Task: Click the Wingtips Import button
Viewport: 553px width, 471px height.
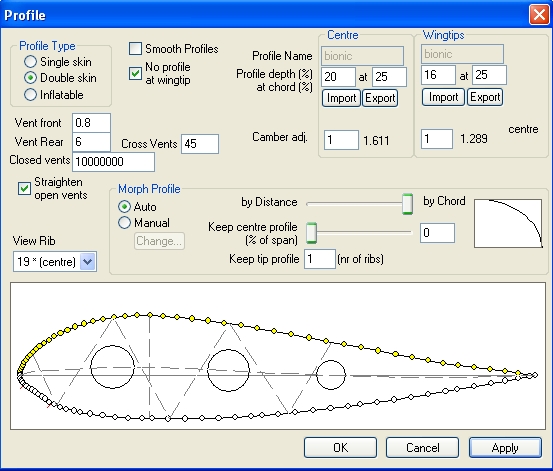Action: pos(443,97)
